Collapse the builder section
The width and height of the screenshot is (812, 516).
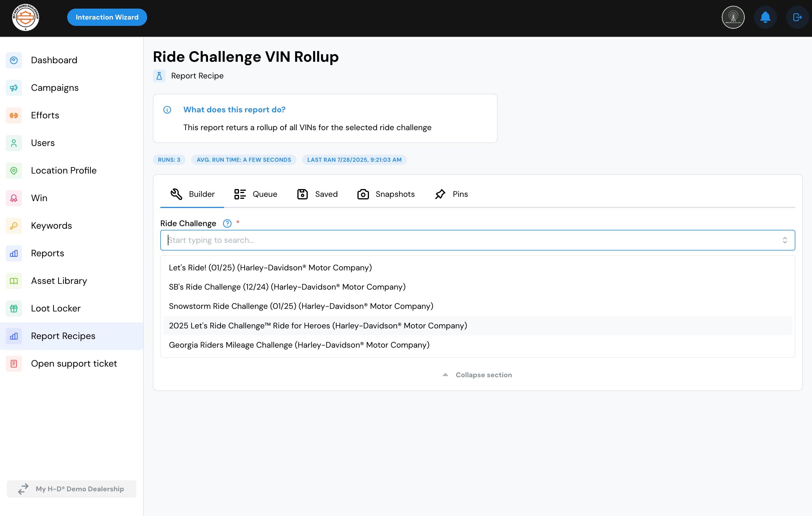click(x=477, y=375)
